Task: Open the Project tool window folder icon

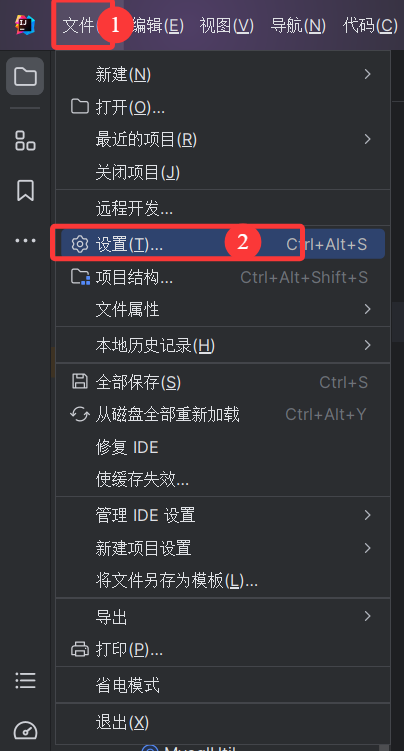Action: point(25,76)
